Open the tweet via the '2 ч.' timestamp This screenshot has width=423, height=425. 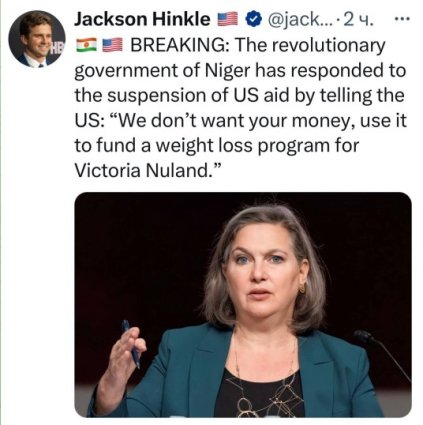pos(358,21)
